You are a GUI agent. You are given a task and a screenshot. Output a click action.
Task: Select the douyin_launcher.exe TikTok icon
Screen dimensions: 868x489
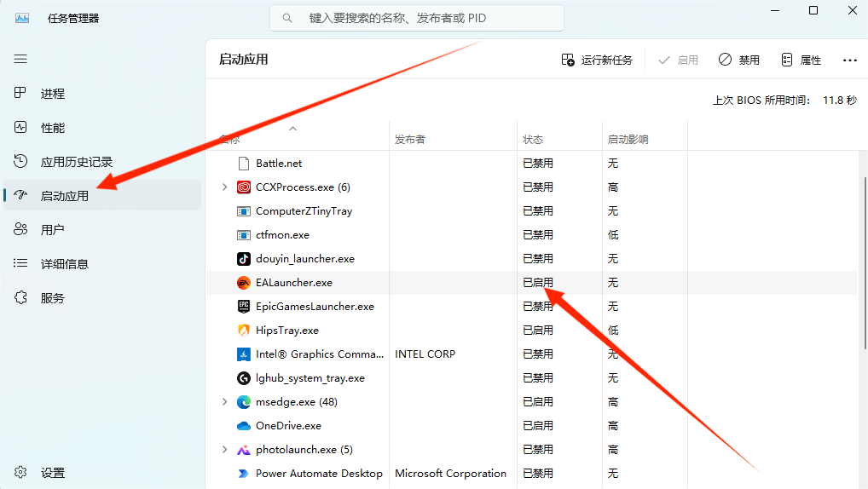pos(244,258)
